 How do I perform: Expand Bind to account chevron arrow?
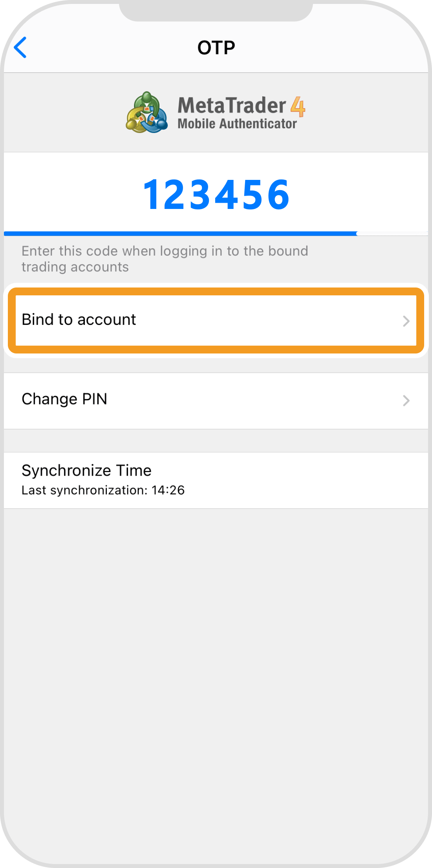click(x=406, y=321)
